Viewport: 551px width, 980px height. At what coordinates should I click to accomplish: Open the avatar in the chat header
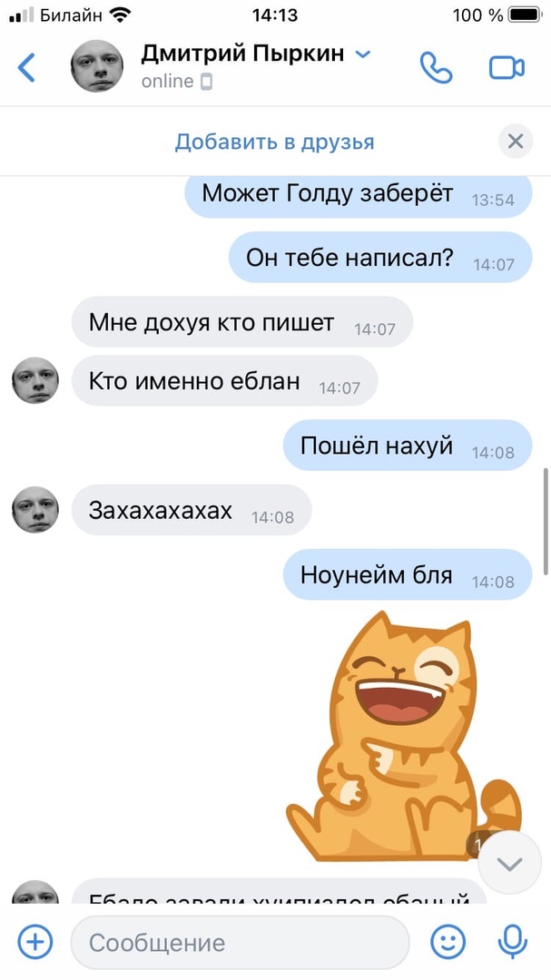[97, 65]
